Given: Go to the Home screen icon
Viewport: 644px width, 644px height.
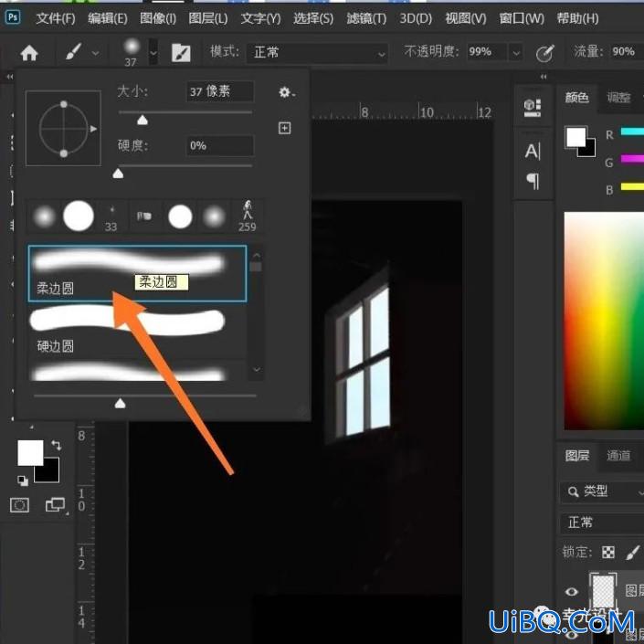Looking at the screenshot, I should [x=29, y=53].
